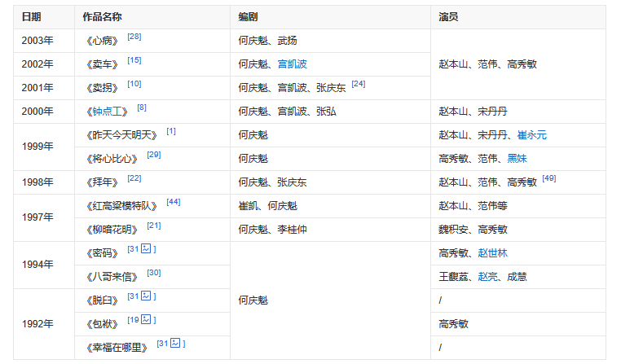Click the image icon beside 《包袱》 reference
The height and width of the screenshot is (364, 643).
click(146, 320)
